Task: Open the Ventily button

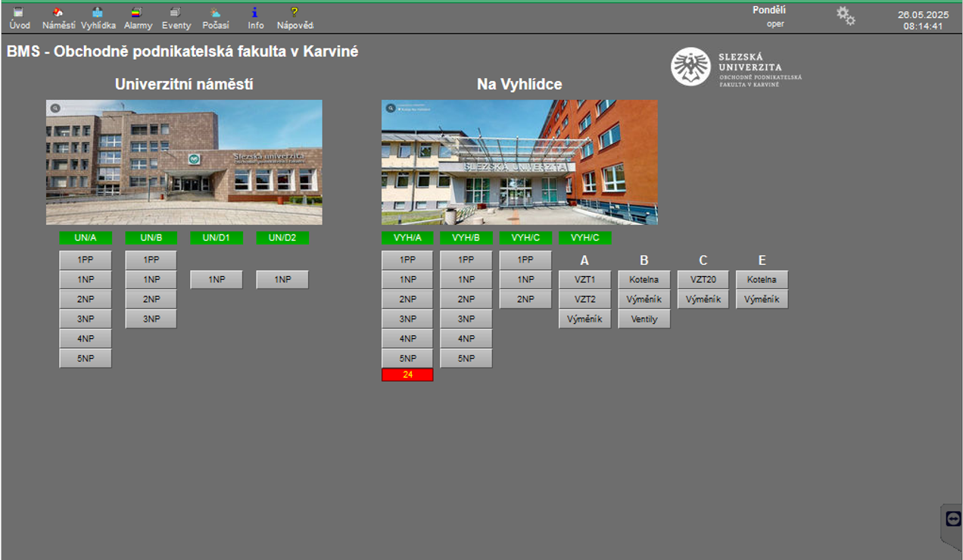Action: 644,319
